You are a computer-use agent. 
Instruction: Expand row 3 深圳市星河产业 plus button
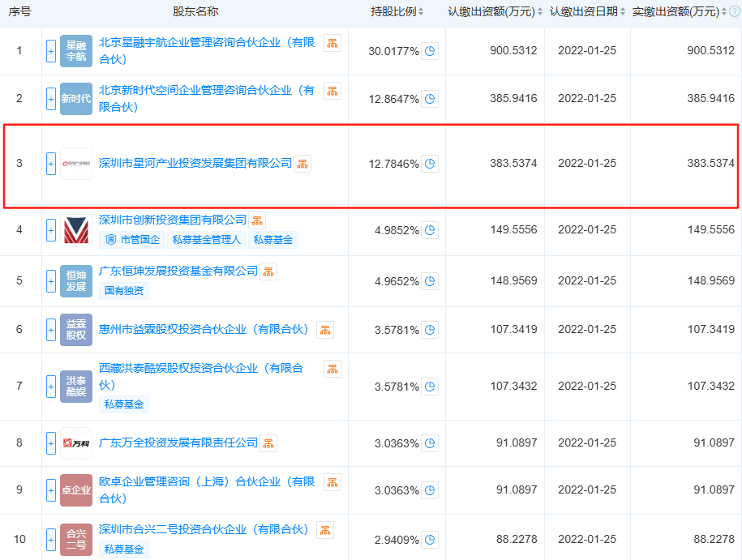click(51, 164)
